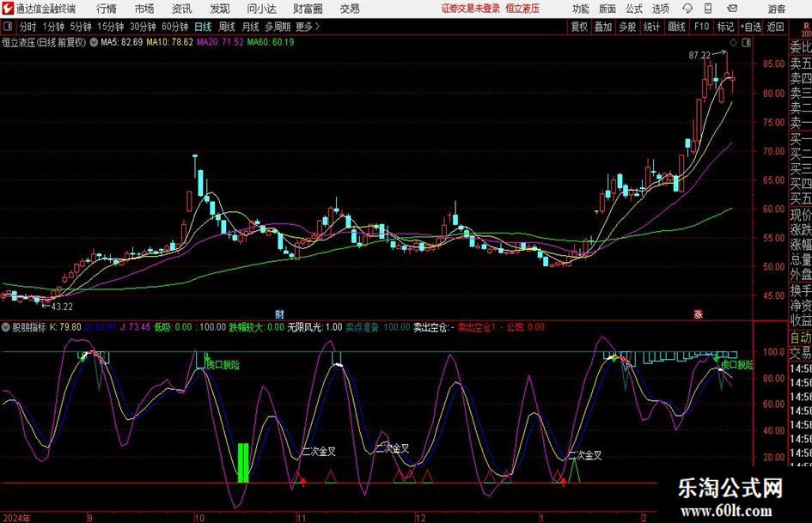This screenshot has width=812, height=523.
Task: Open the mail envelope icon
Action: [732, 9]
